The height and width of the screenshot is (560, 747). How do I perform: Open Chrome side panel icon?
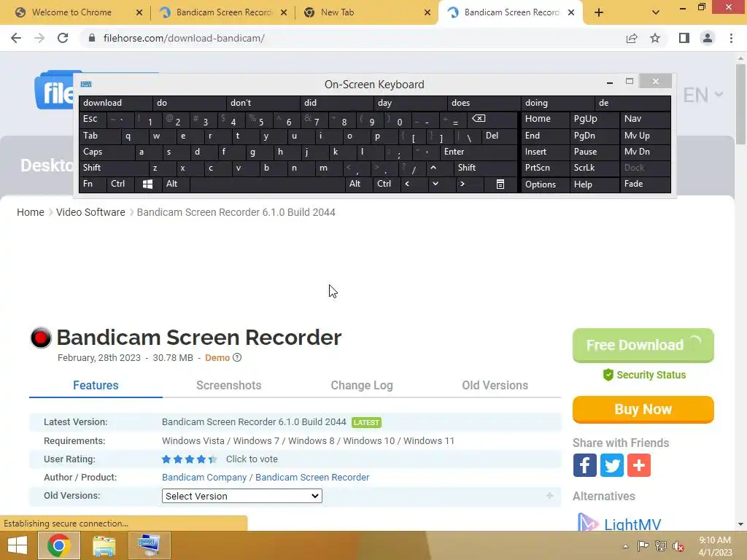684,38
